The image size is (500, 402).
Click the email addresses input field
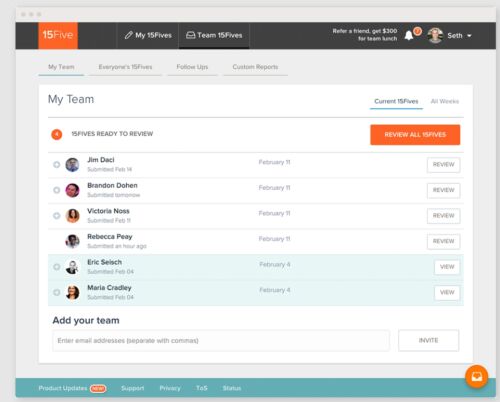pyautogui.click(x=221, y=340)
